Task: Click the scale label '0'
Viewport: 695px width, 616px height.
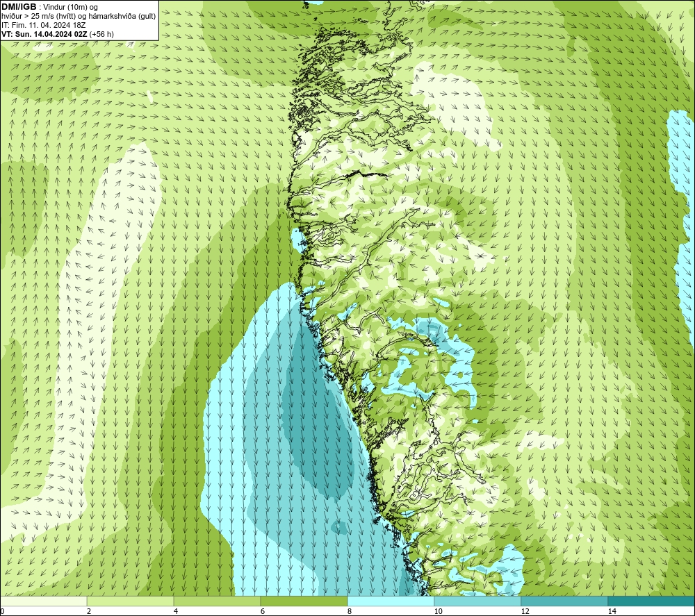Action: coord(2,611)
